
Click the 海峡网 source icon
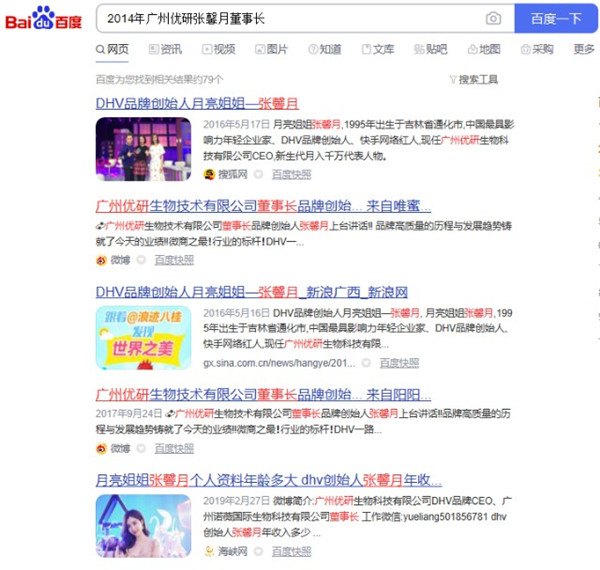(x=209, y=551)
